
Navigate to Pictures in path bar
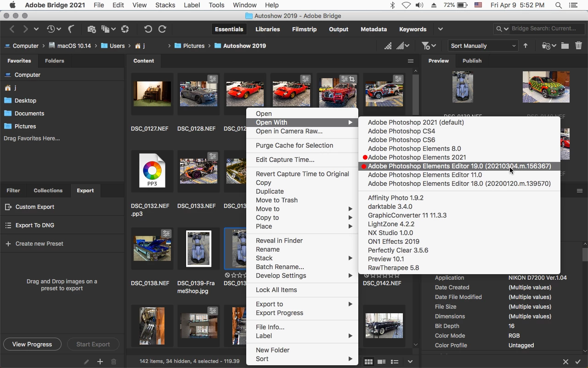(x=189, y=46)
